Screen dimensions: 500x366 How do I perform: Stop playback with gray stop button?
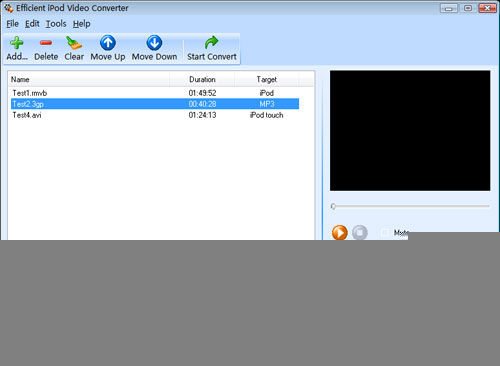pyautogui.click(x=360, y=233)
